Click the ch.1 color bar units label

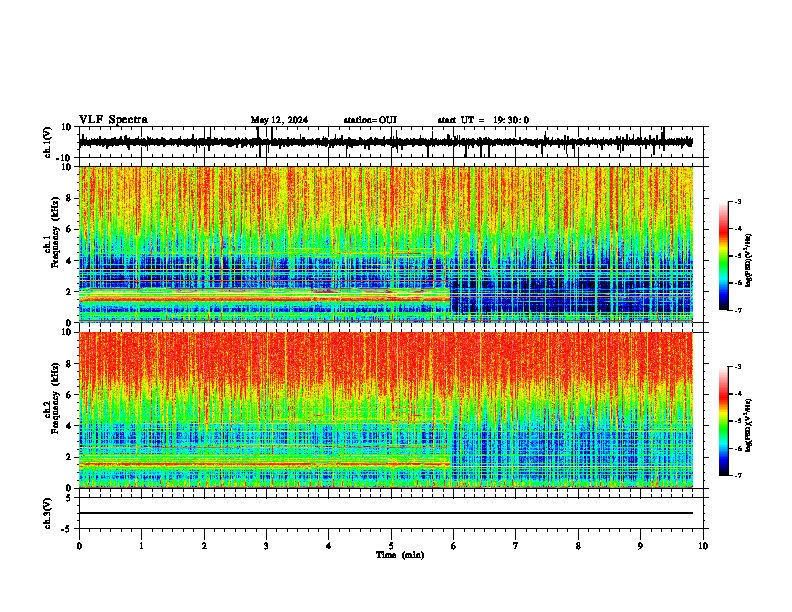749,261
